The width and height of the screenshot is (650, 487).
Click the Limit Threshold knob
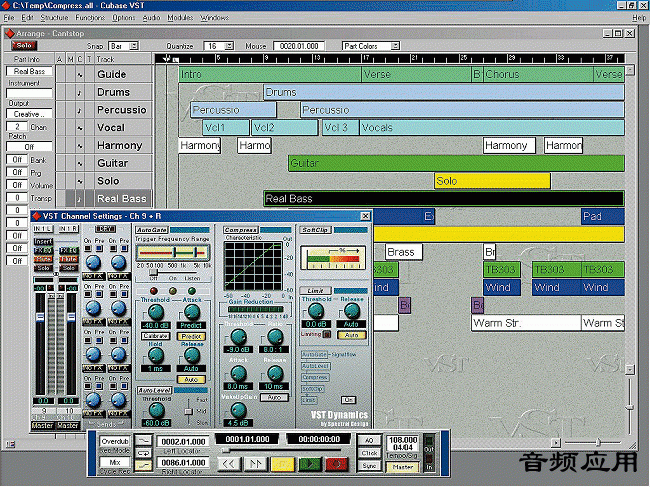tap(315, 311)
